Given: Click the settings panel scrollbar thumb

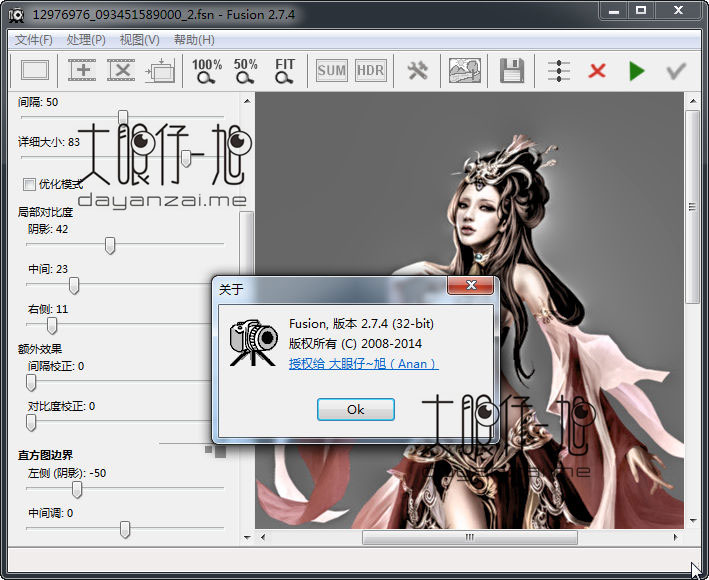Looking at the screenshot, I should point(246,242).
